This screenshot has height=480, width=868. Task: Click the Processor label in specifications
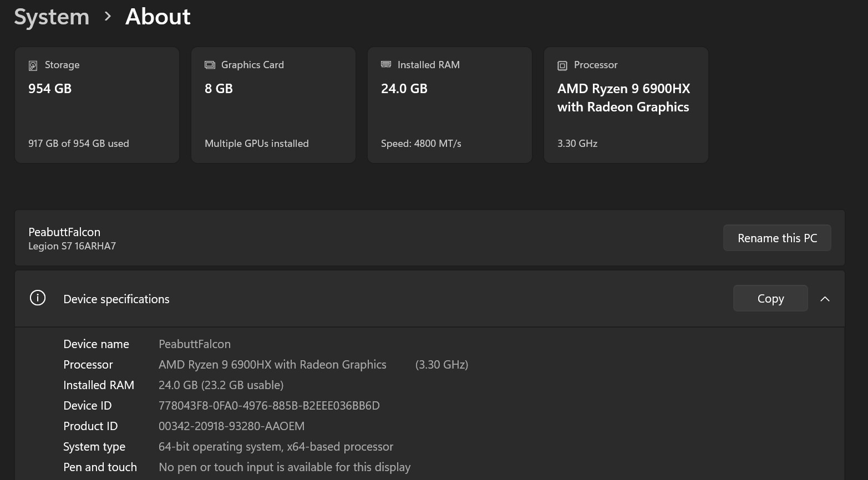tap(88, 365)
